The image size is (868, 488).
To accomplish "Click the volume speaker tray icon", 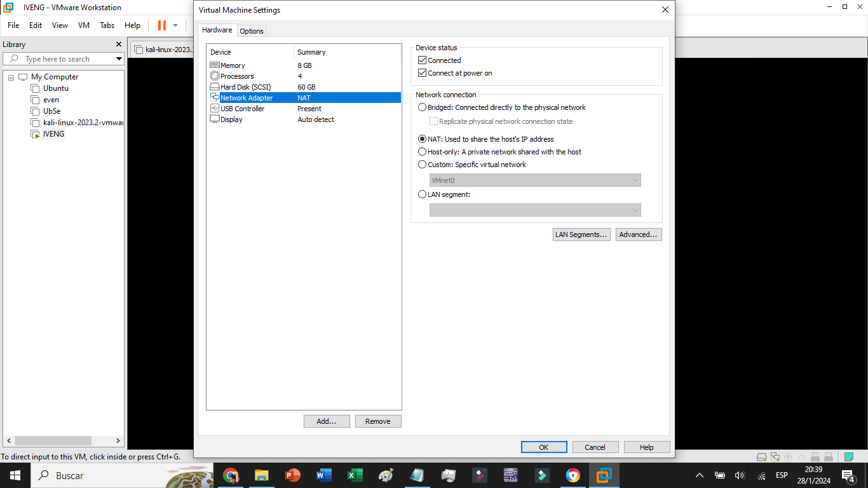I will (740, 475).
